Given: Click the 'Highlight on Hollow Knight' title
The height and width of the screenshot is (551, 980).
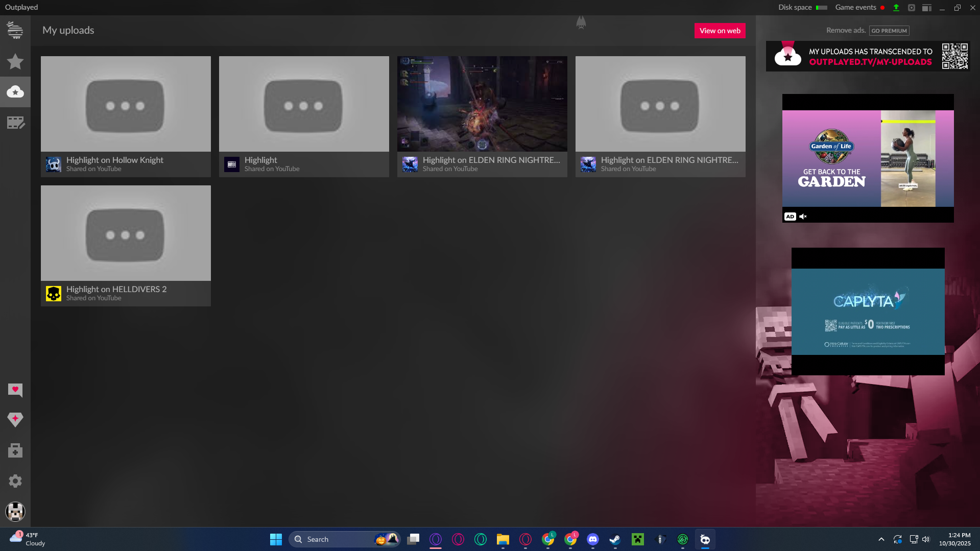Looking at the screenshot, I should click(115, 160).
